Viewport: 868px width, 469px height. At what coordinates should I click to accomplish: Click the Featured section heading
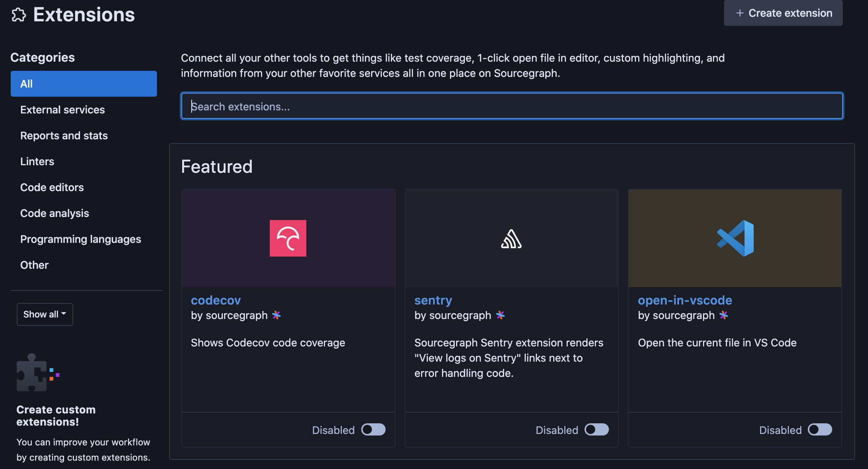tap(217, 166)
